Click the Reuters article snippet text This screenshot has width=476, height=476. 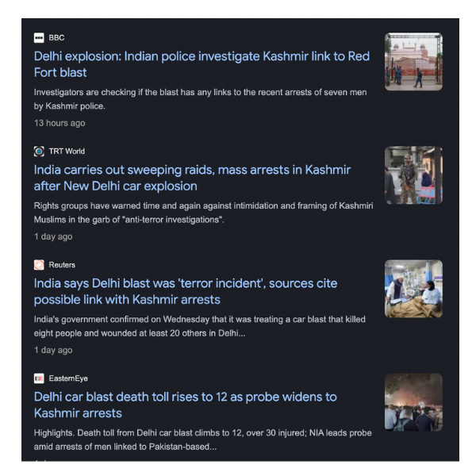[199, 326]
